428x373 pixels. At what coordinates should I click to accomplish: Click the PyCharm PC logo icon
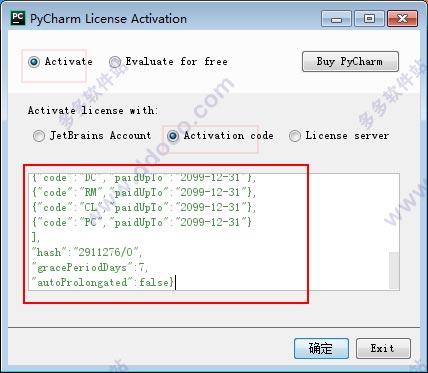[18, 18]
